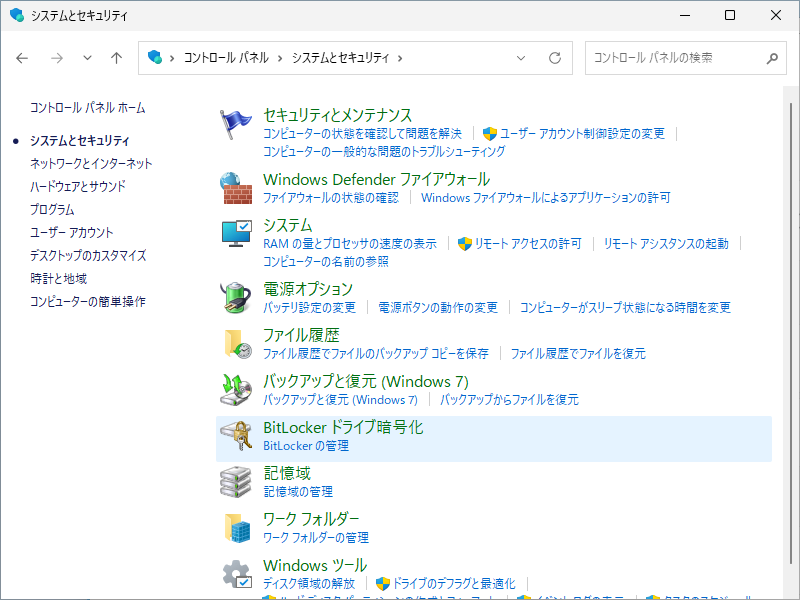Image resolution: width=800 pixels, height=600 pixels.
Task: Click the System monitor icon
Action: pos(236,234)
